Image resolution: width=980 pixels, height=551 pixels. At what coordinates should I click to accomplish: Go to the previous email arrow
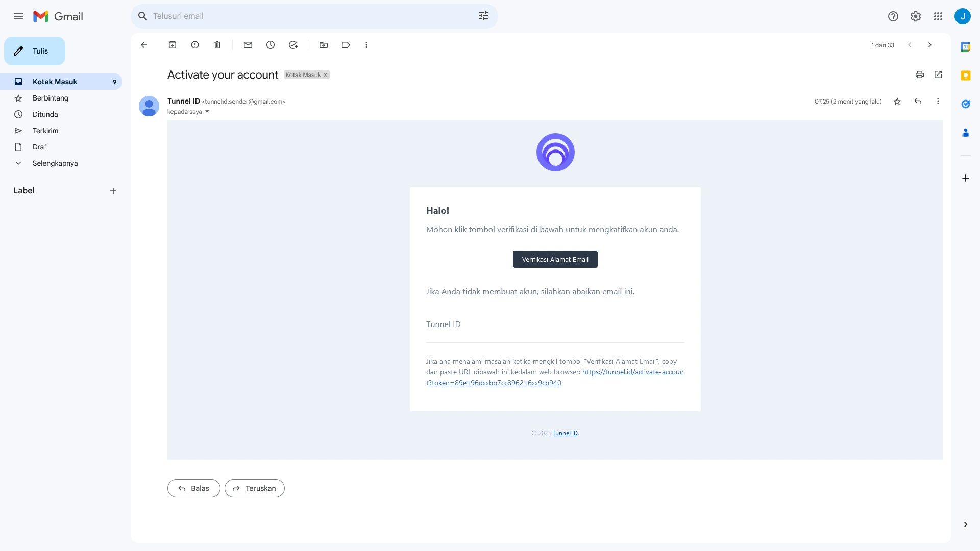[910, 45]
